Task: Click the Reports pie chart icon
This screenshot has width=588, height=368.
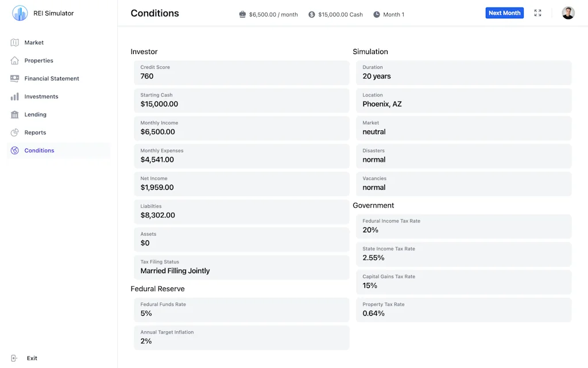Action: (x=14, y=132)
